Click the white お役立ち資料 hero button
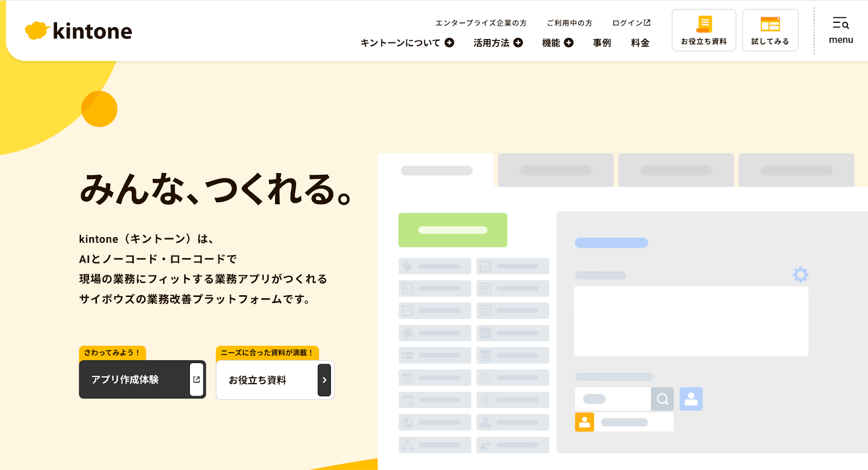 point(275,380)
